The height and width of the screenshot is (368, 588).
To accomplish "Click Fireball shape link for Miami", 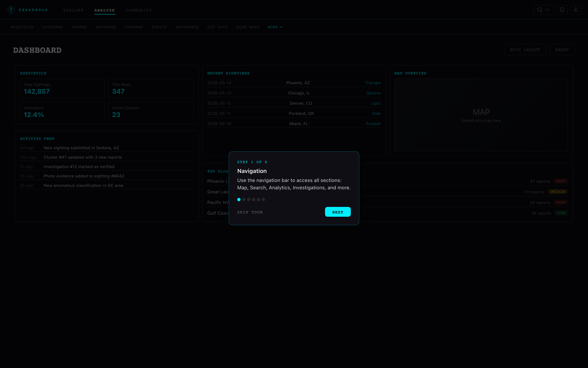I will point(373,124).
